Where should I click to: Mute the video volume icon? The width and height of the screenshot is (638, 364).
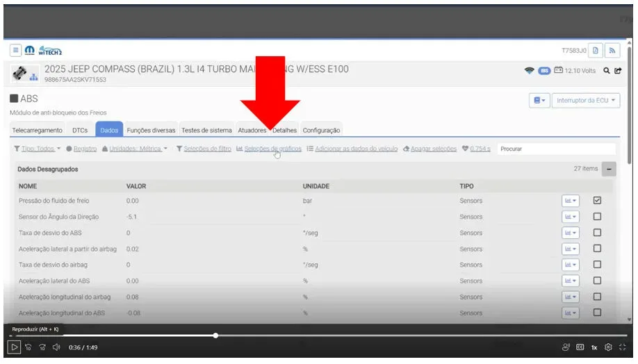56,347
